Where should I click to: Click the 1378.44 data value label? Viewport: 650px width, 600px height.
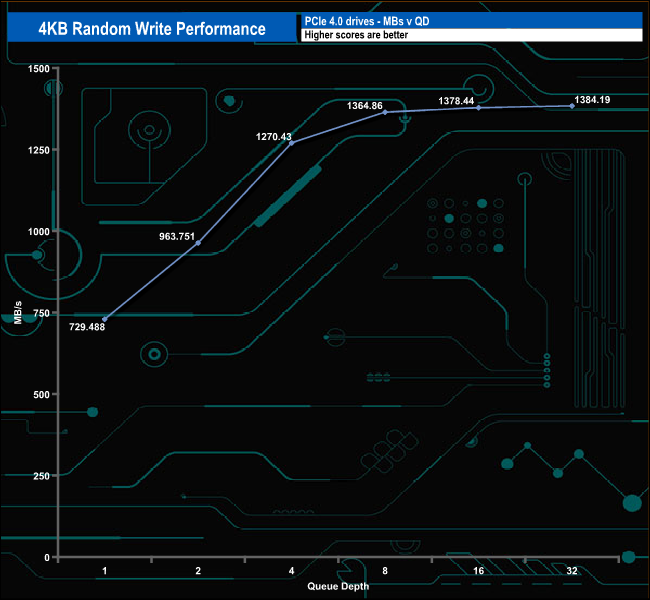coord(459,101)
